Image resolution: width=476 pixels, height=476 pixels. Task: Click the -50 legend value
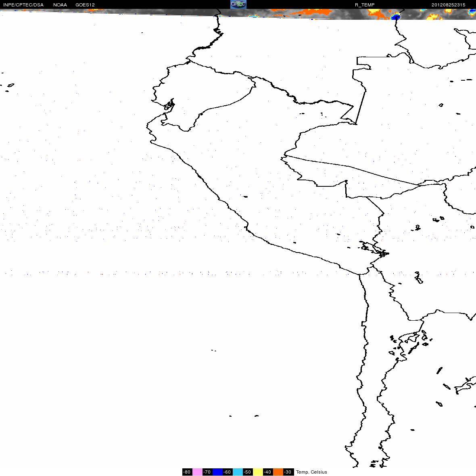pos(247,472)
